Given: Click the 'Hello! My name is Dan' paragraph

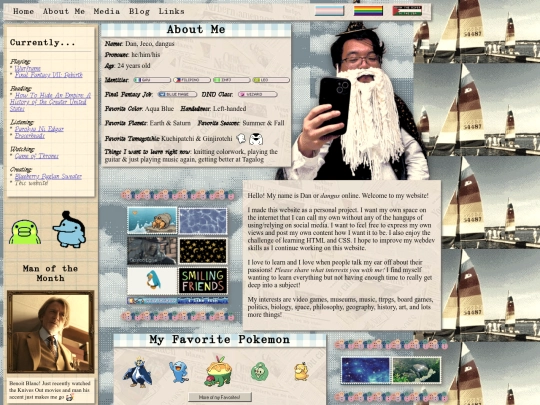Looking at the screenshot, I should click(338, 196).
